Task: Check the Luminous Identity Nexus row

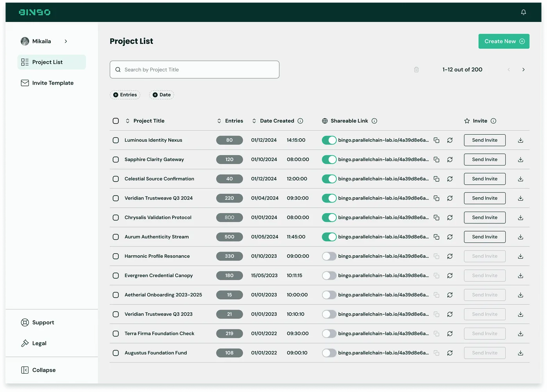Action: [x=116, y=140]
